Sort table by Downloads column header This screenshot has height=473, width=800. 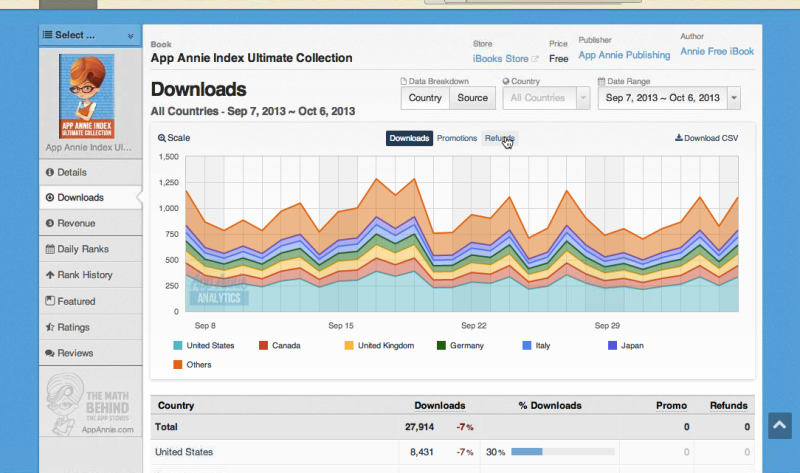coord(440,406)
